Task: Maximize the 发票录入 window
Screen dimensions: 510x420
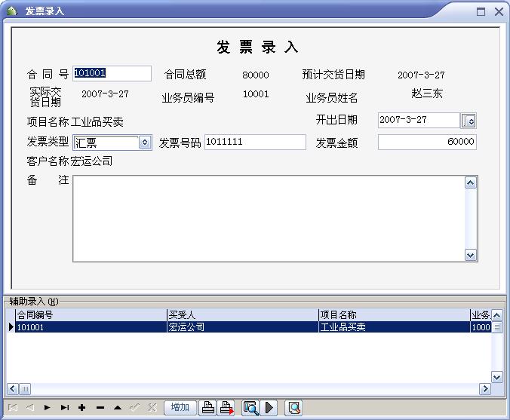Action: [x=481, y=12]
